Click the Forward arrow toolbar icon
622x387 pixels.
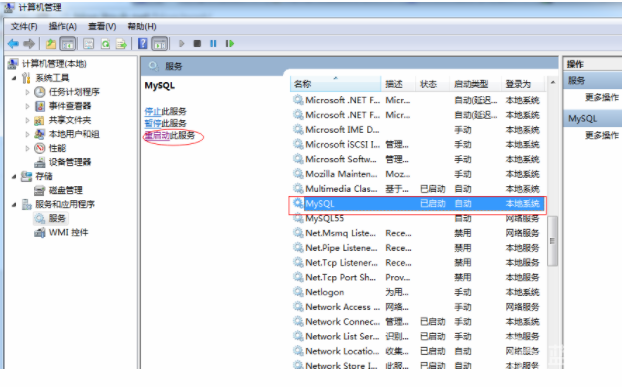coord(29,44)
